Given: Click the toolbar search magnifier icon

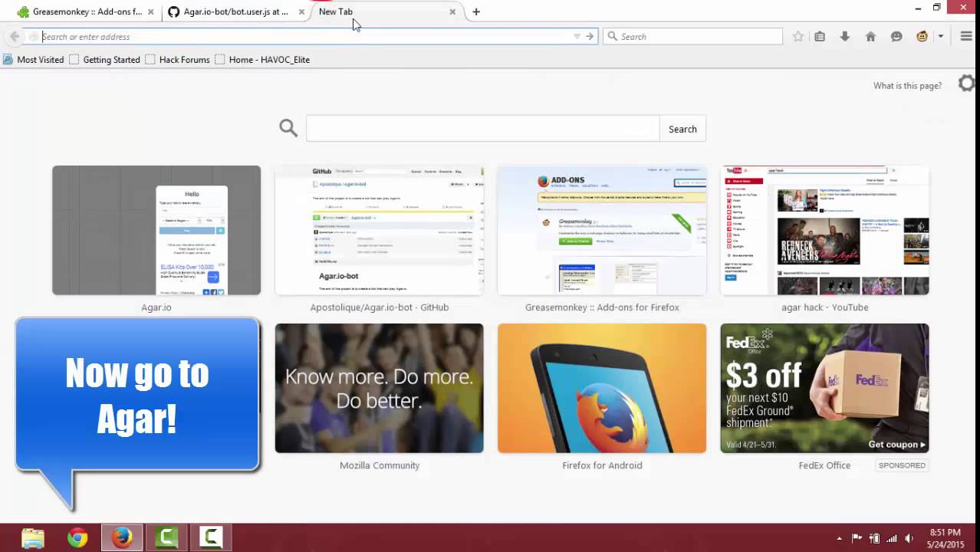Looking at the screenshot, I should pos(612,36).
